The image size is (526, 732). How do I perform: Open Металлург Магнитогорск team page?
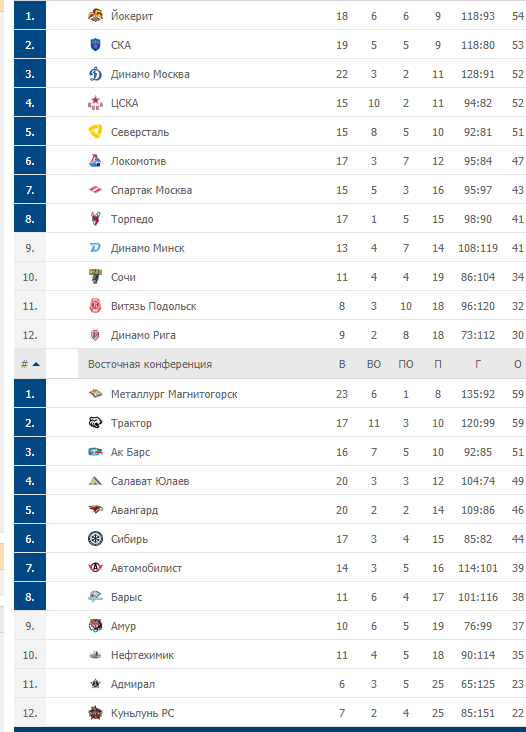[174, 394]
